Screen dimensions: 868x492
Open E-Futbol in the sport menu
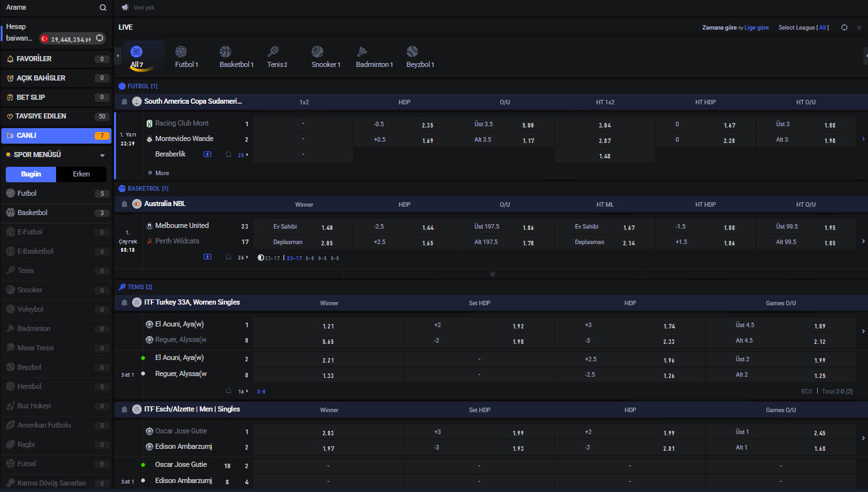56,232
